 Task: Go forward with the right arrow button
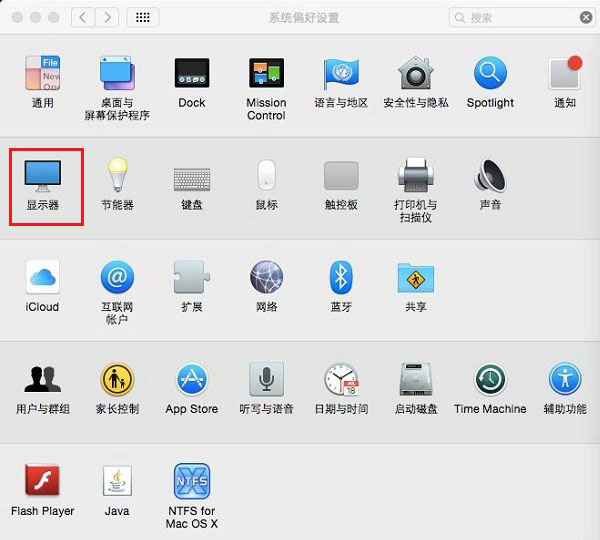tap(107, 17)
